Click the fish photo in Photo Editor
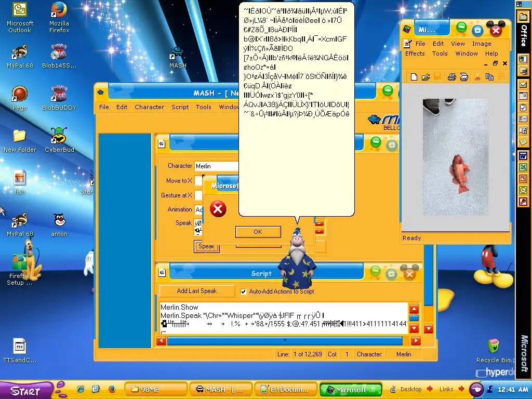This screenshot has height=399, width=532. point(455,157)
